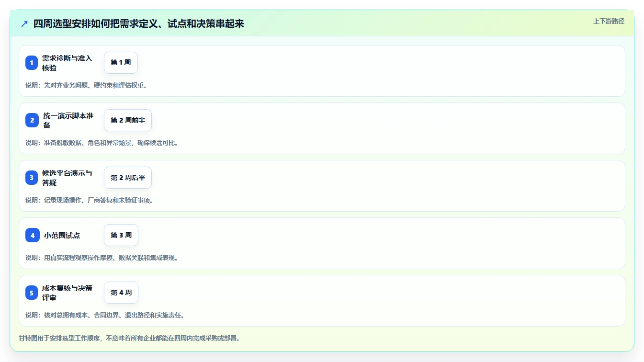Image resolution: width=644 pixels, height=362 pixels.
Task: Select the 第 4 周 time chip
Action: tap(121, 293)
